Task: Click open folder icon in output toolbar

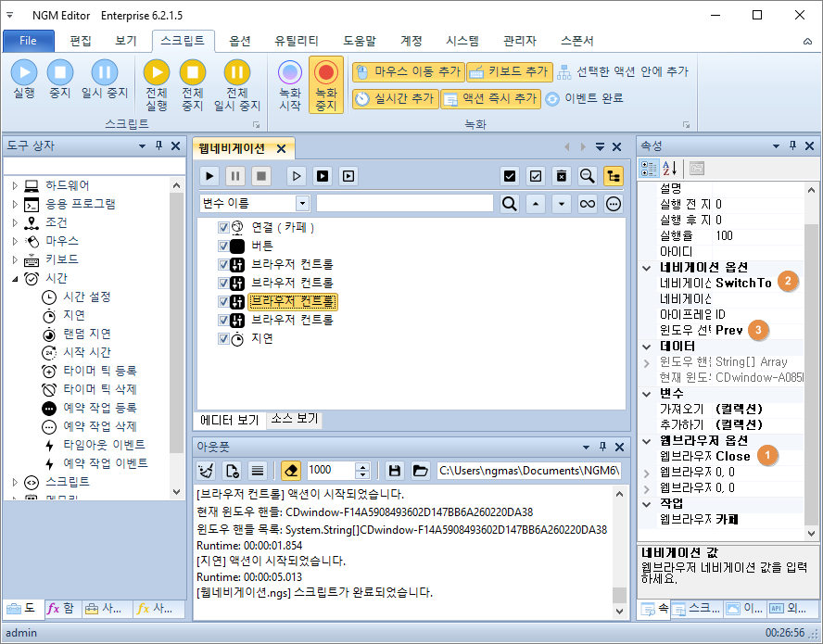Action: pos(420,471)
